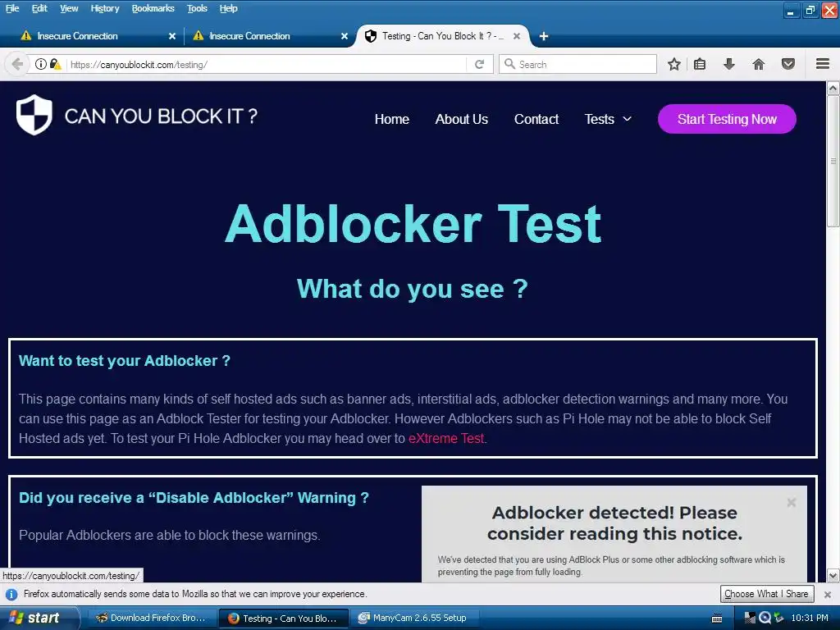Click the insecure lock warning icon
Viewport: 840px width, 630px height.
[55, 64]
